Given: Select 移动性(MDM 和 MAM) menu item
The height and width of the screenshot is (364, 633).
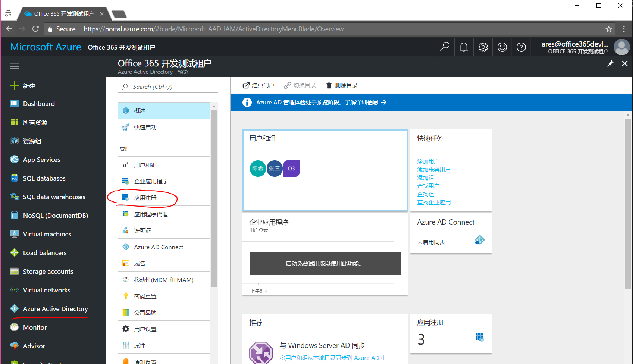Looking at the screenshot, I should click(x=164, y=280).
